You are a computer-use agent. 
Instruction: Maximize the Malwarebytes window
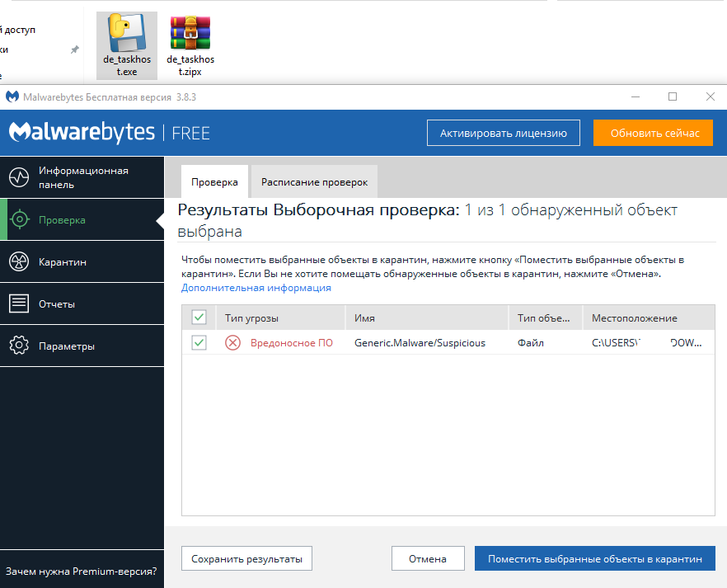point(673,96)
